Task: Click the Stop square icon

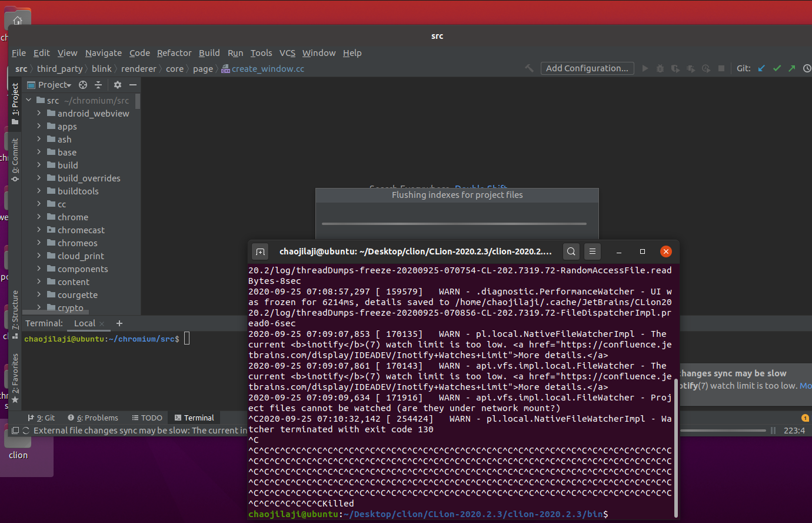Action: tap(721, 68)
